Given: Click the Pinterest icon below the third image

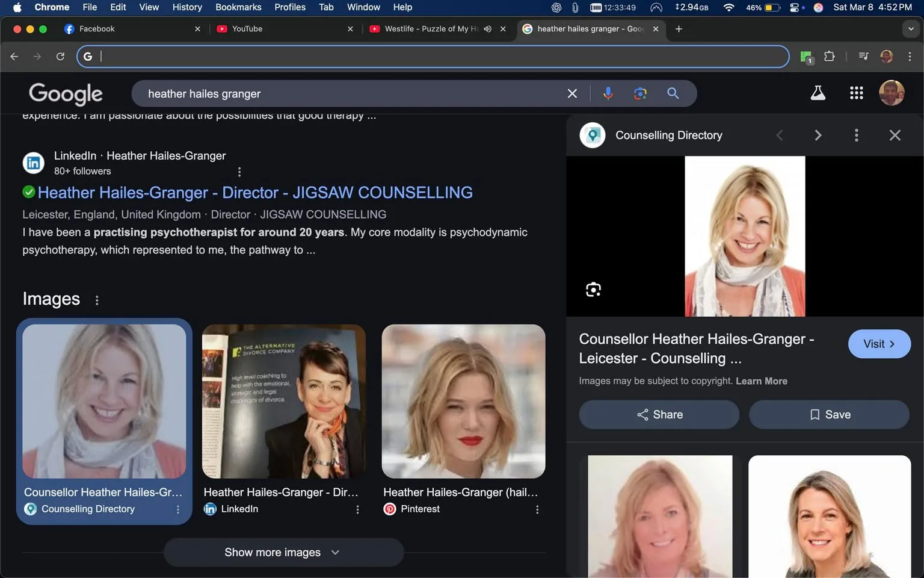Looking at the screenshot, I should click(389, 509).
